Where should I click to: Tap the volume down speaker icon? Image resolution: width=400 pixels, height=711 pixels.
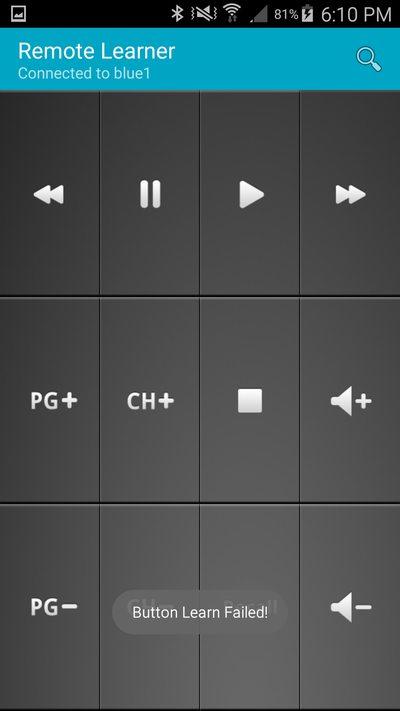coord(350,607)
